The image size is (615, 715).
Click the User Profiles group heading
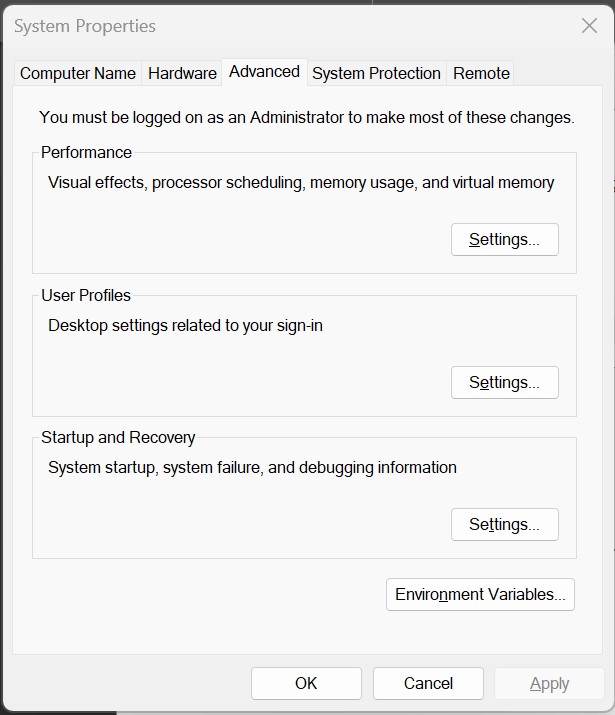pyautogui.click(x=86, y=295)
